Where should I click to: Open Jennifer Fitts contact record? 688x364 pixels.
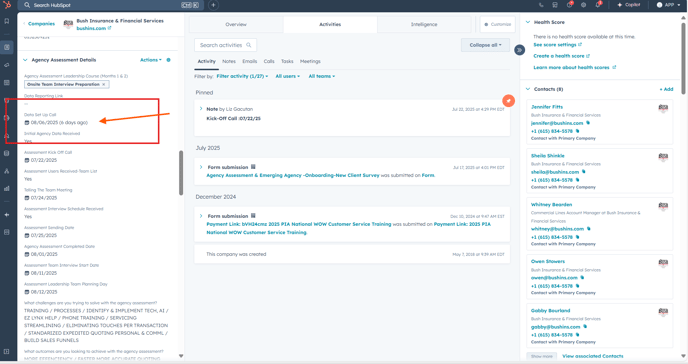(547, 107)
